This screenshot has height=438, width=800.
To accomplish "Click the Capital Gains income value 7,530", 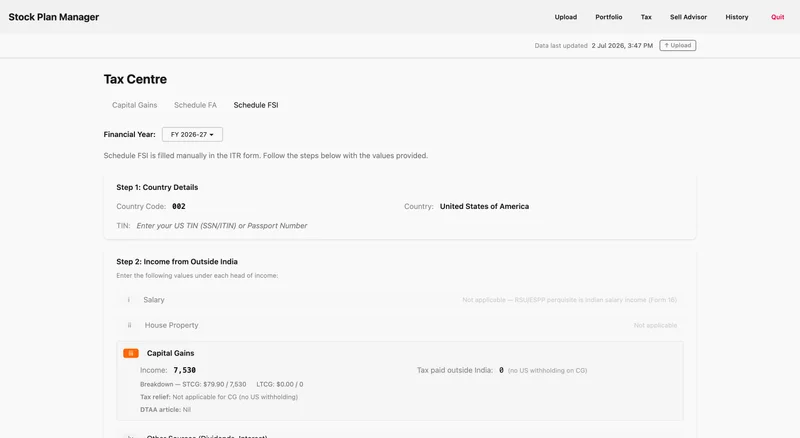I will coord(185,370).
